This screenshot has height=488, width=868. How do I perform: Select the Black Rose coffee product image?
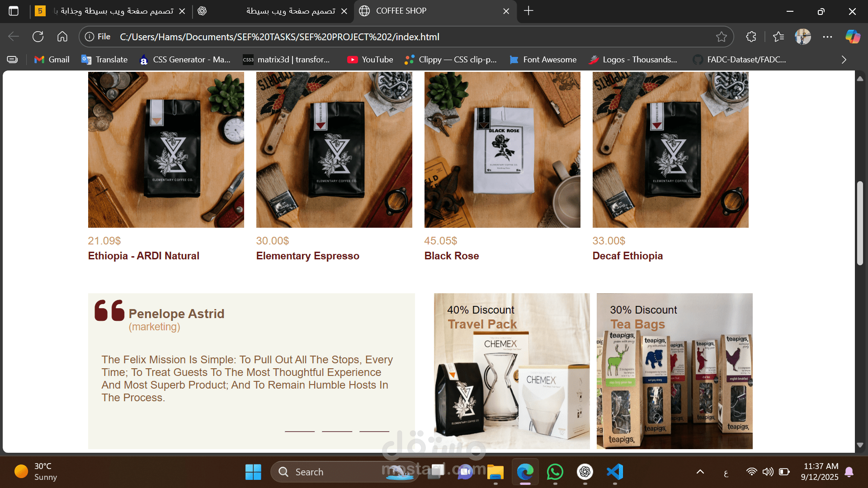502,150
